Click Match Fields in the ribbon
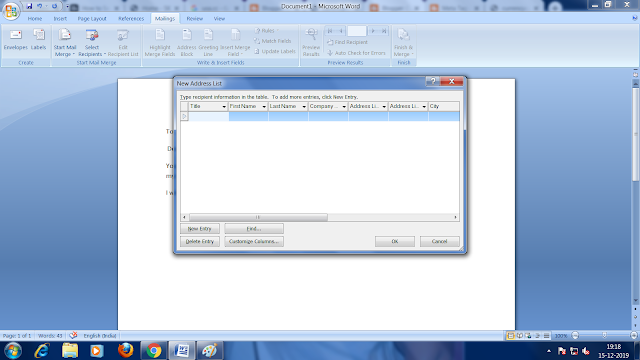 [272, 41]
